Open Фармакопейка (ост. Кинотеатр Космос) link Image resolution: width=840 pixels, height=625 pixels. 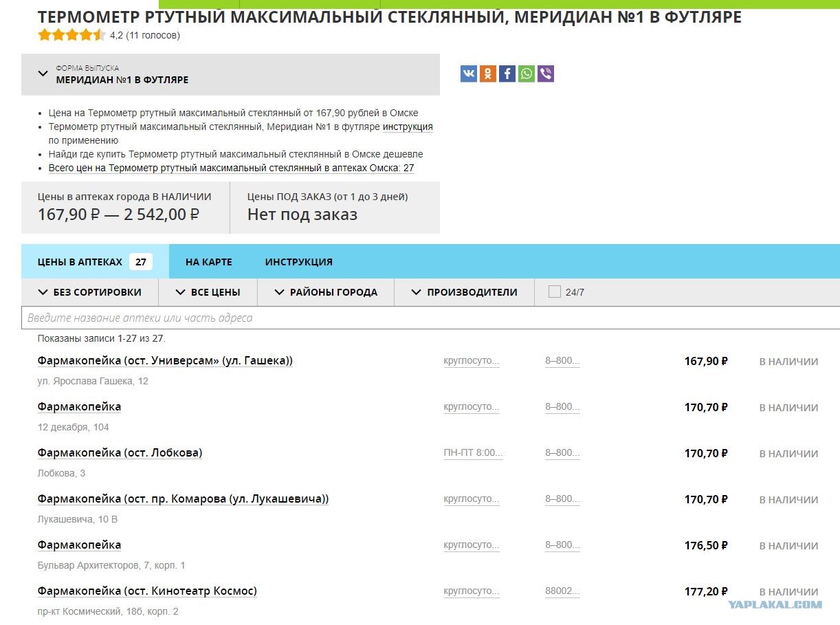coord(147,591)
